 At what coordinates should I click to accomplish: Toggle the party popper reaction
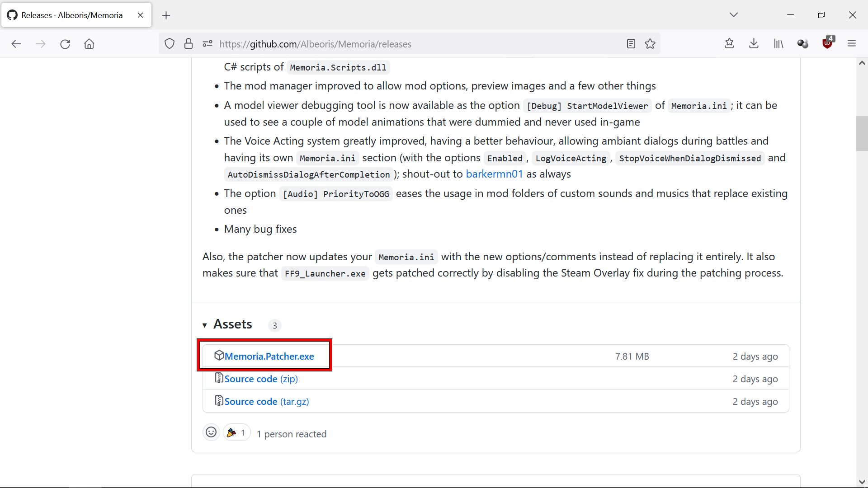pyautogui.click(x=236, y=432)
